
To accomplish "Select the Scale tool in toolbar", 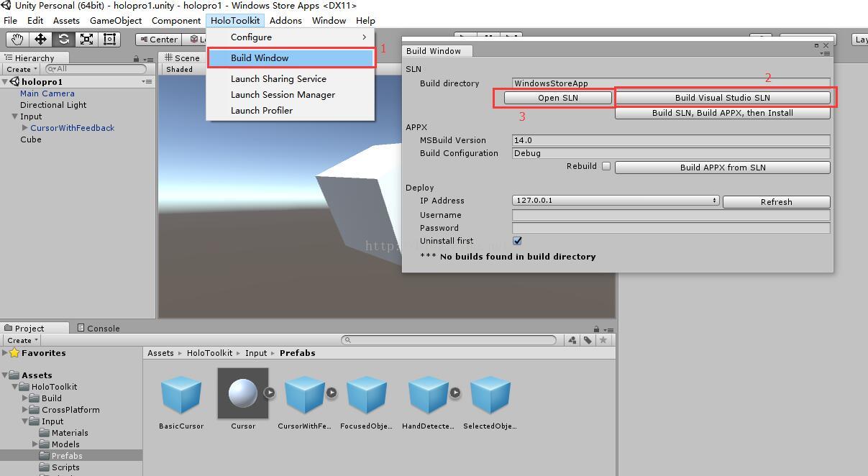I will [x=86, y=39].
